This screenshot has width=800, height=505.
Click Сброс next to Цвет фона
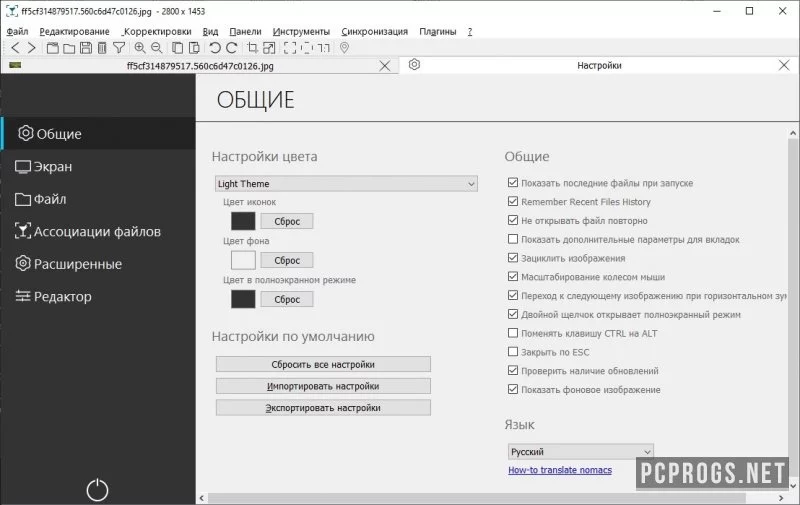287,260
